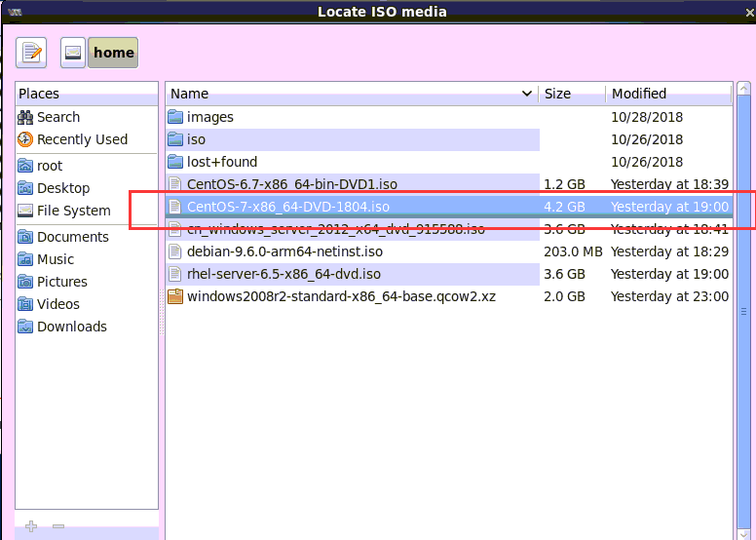Select rhel-server-6.5-x86_64-dvd.iso file
The image size is (756, 540).
point(283,274)
